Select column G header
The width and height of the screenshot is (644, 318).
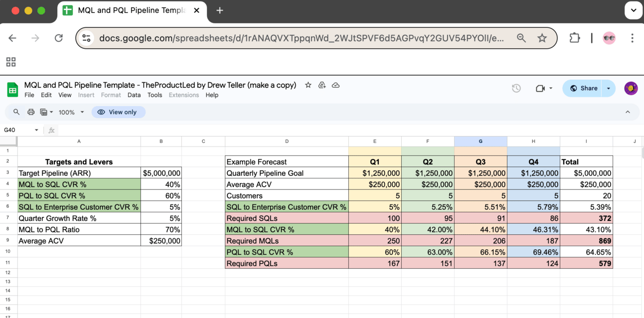point(481,142)
